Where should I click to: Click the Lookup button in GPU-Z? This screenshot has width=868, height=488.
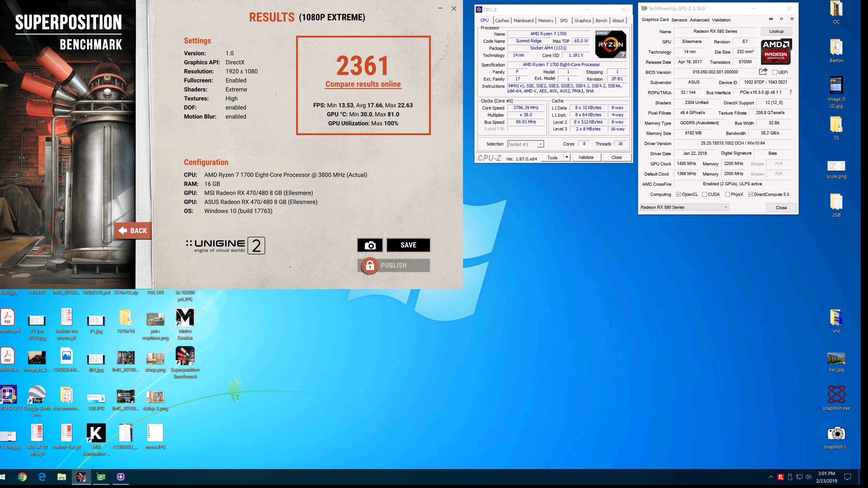(776, 31)
